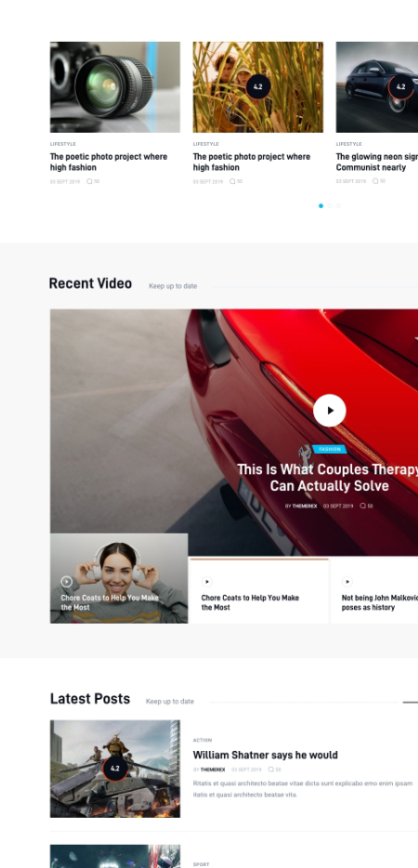
Task: Open middle 'Chore Coats to Help You Make' card title
Action: 250,602
